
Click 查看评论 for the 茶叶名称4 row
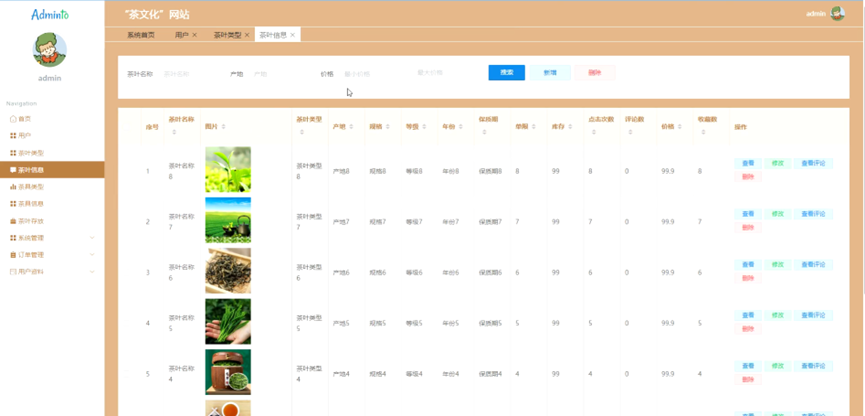(813, 366)
